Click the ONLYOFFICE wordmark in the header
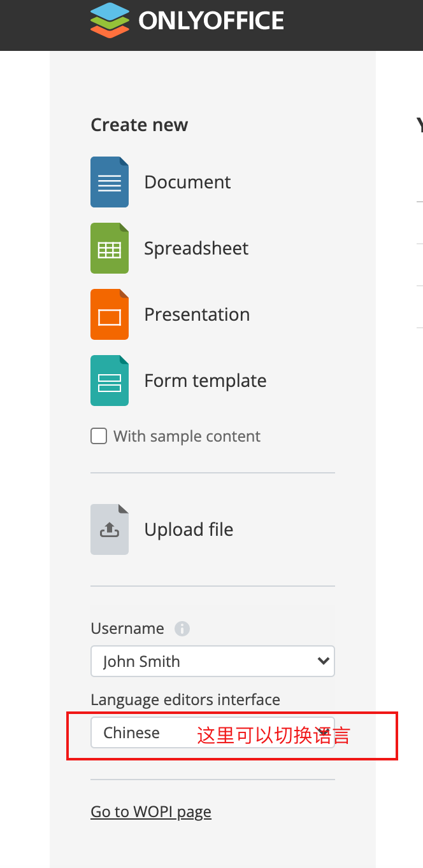Screen dimensions: 423x868 (x=211, y=21)
